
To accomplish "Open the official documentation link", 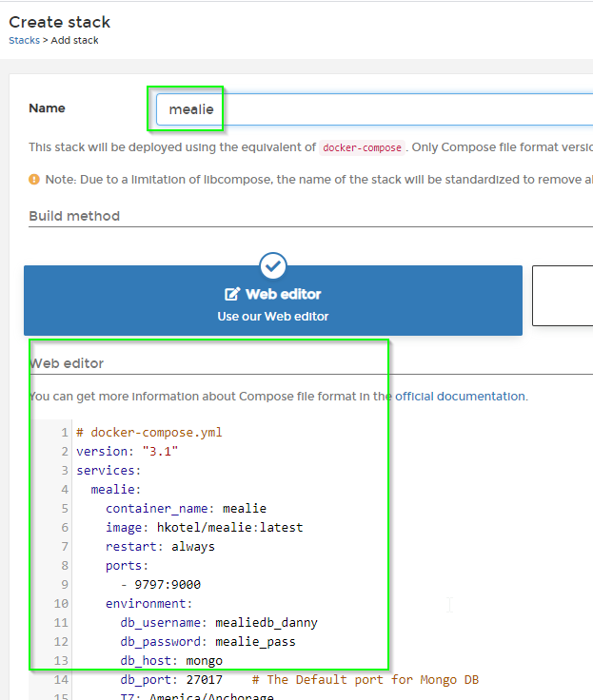I will (460, 397).
